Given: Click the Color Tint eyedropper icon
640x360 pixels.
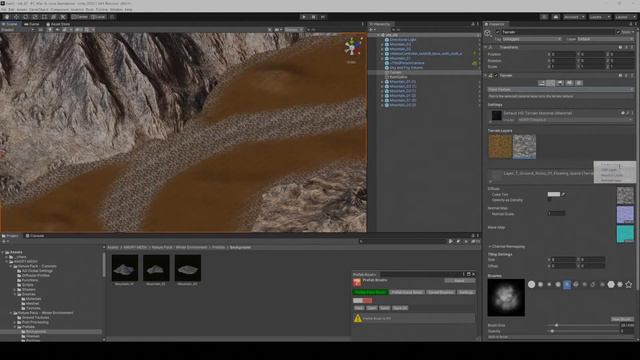Looking at the screenshot, I should [564, 194].
